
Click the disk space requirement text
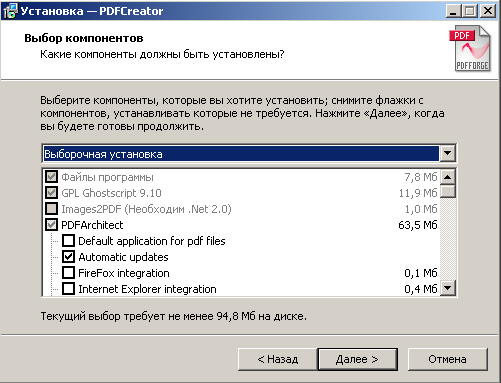coord(173,316)
